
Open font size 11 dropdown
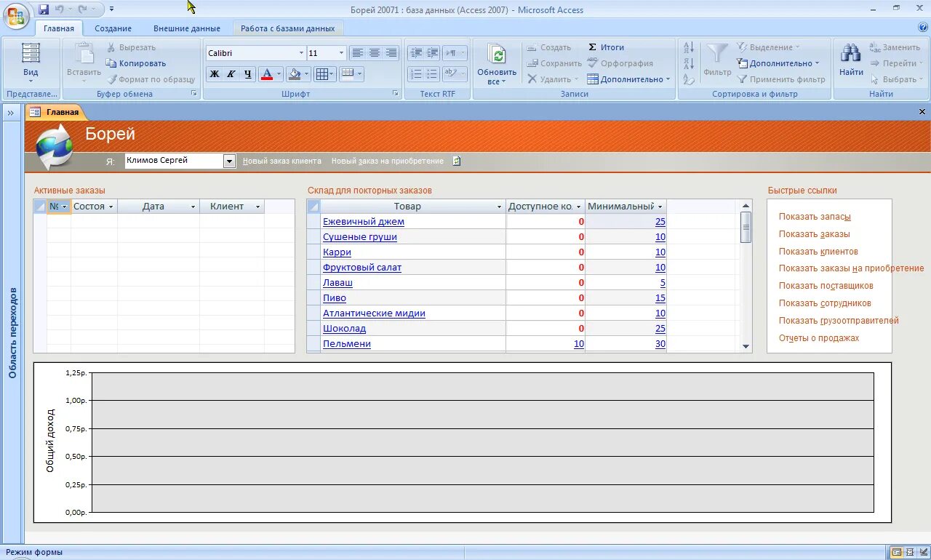pyautogui.click(x=341, y=53)
